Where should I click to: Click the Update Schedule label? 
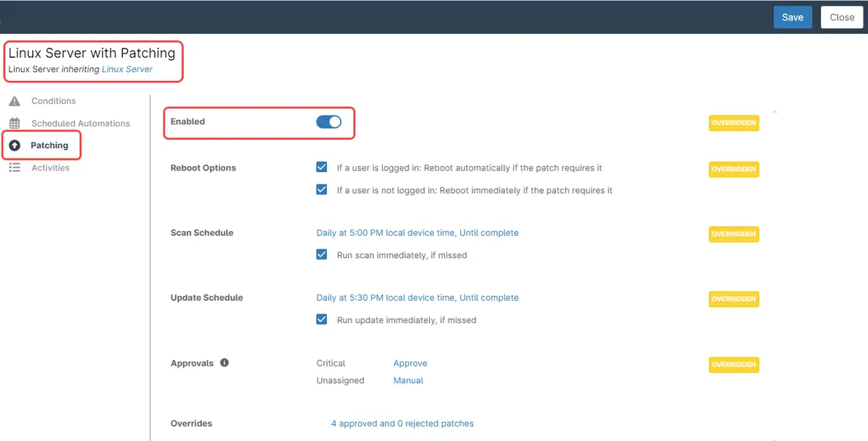click(x=207, y=298)
